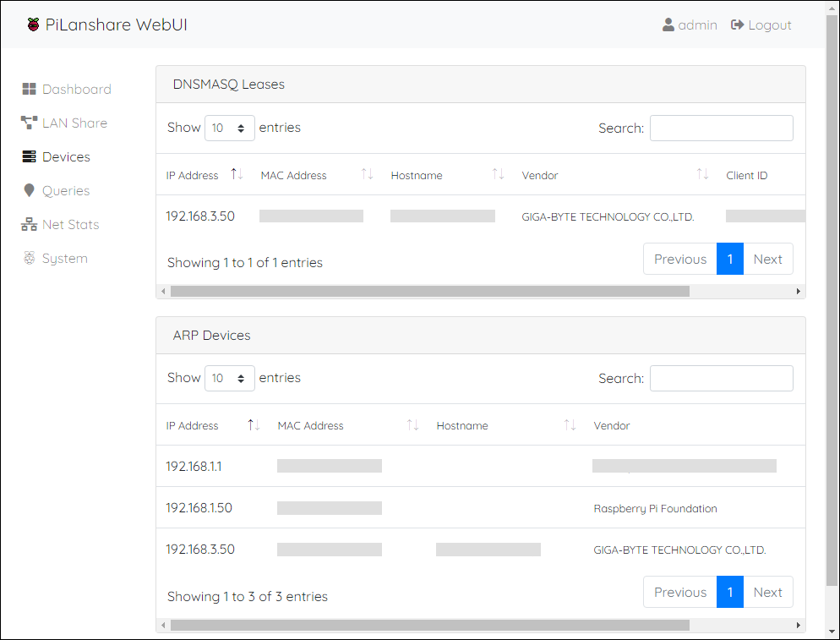Click the ARP Devices search field
The height and width of the screenshot is (640, 840).
pos(721,379)
